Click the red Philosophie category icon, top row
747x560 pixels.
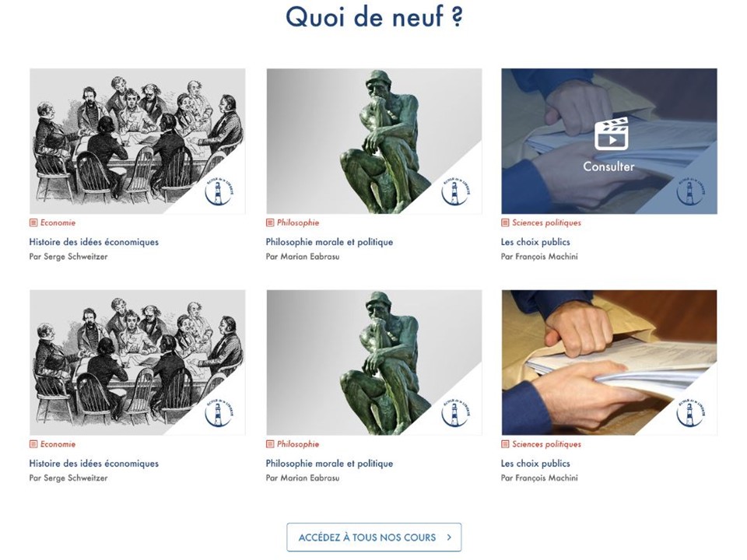[270, 222]
